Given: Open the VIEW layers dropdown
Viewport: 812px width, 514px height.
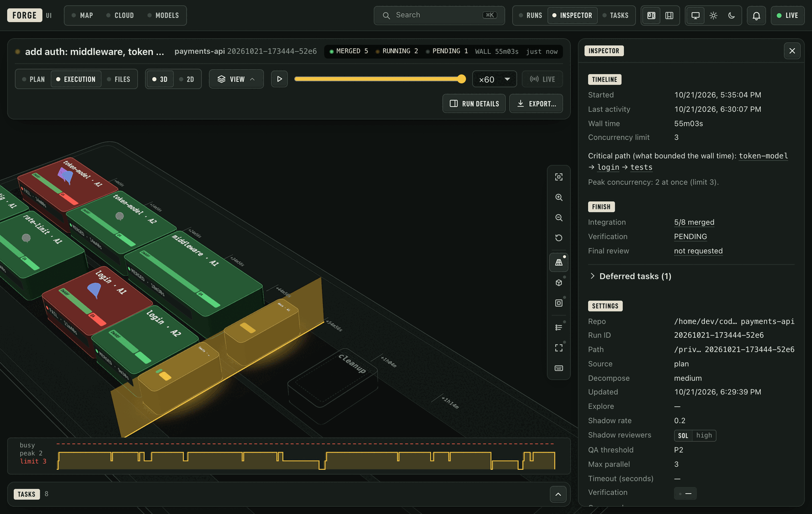Looking at the screenshot, I should 236,79.
